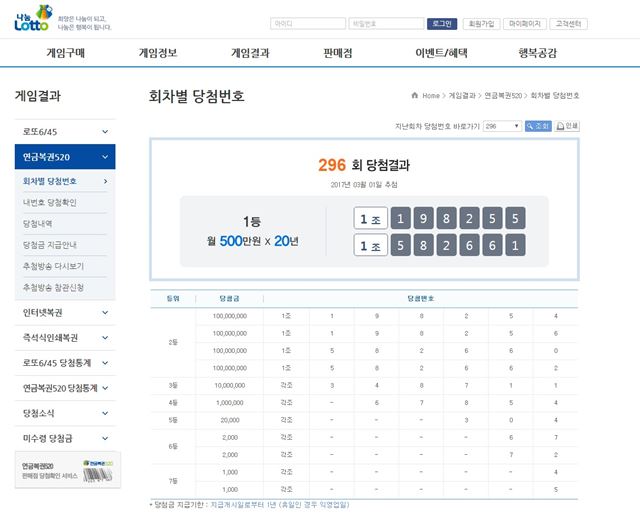Viewport: 640px width, 529px height.
Task: Open 당첨금 지급안내
Action: coord(50,245)
